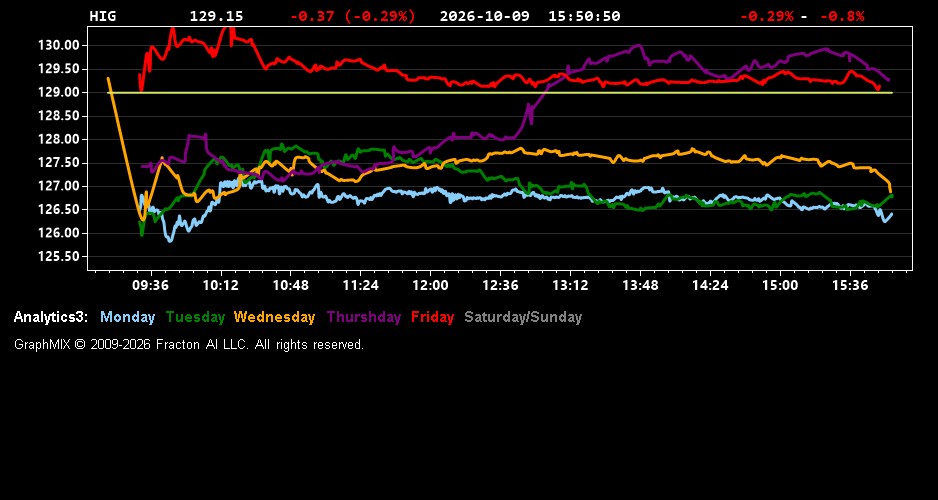Click the 15:36 time axis label
Image resolution: width=938 pixels, height=500 pixels.
coord(850,285)
